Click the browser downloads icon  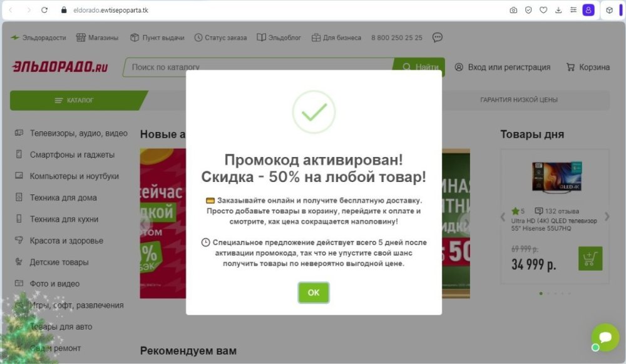[x=558, y=10]
